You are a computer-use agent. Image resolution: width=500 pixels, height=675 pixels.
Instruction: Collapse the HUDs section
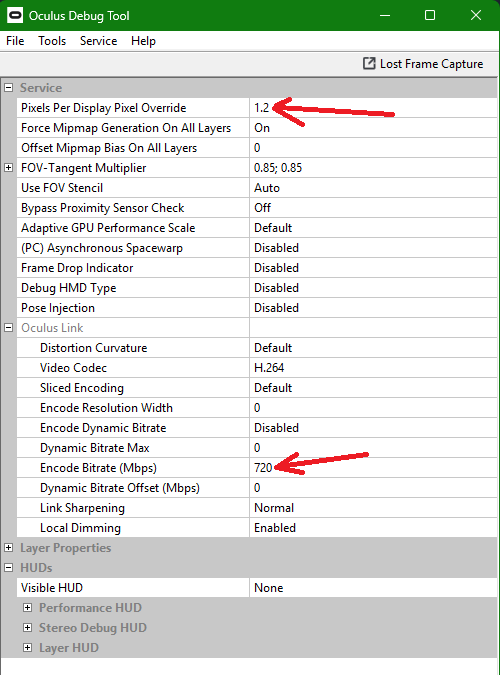click(8, 568)
